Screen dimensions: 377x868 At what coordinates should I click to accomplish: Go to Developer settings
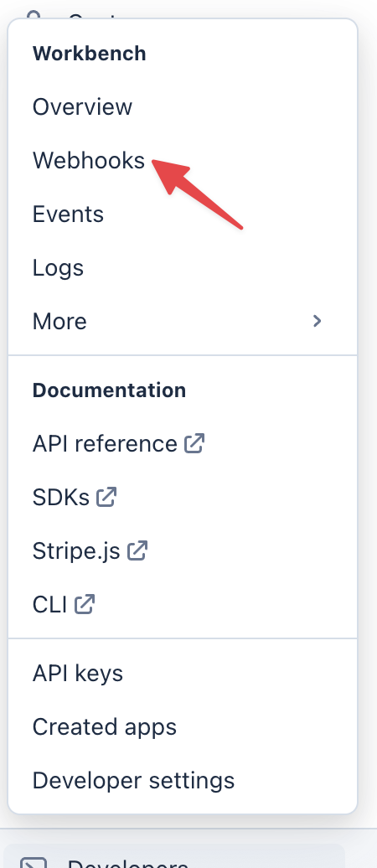(183, 781)
